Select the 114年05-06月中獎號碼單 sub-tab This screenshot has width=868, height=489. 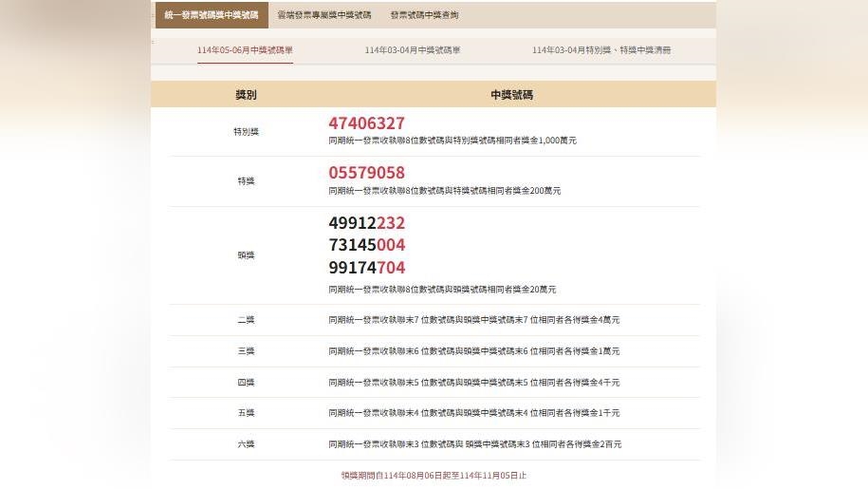(x=245, y=50)
